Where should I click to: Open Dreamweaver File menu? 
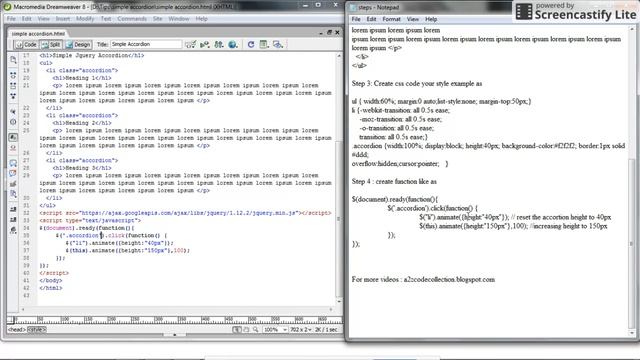[x=11, y=19]
